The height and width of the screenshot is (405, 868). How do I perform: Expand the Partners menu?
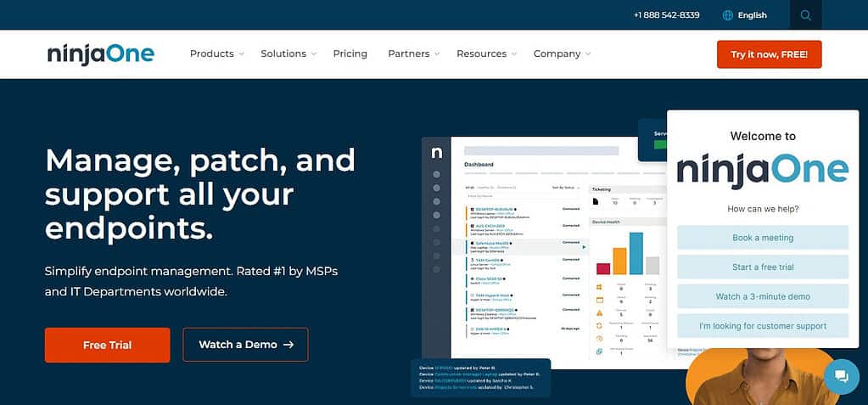click(413, 53)
